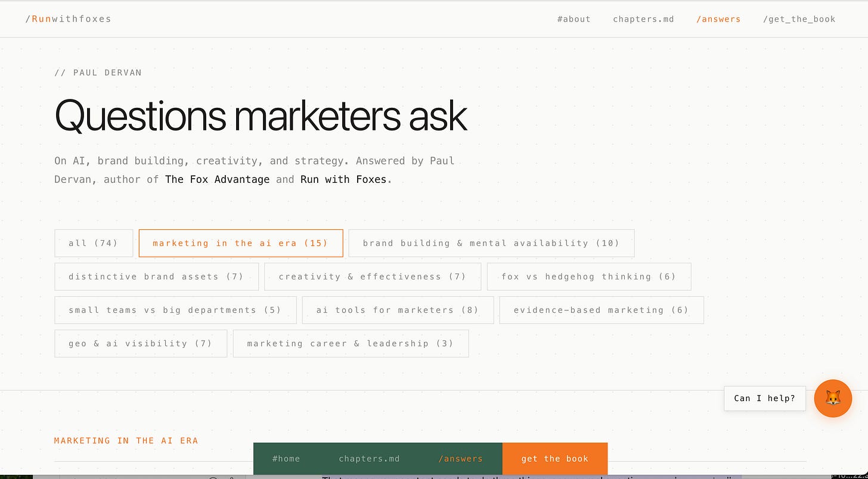
Task: Open the fox chat assistant icon
Action: point(833,398)
